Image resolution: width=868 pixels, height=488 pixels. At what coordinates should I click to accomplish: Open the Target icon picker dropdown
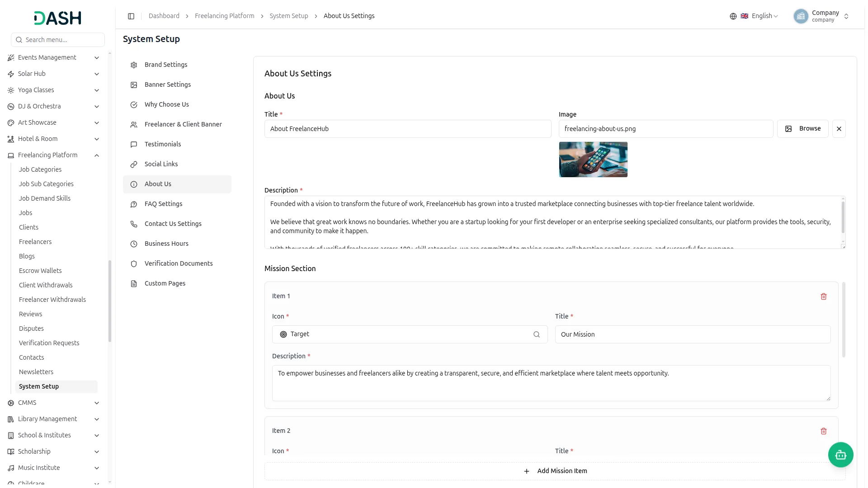click(x=410, y=334)
